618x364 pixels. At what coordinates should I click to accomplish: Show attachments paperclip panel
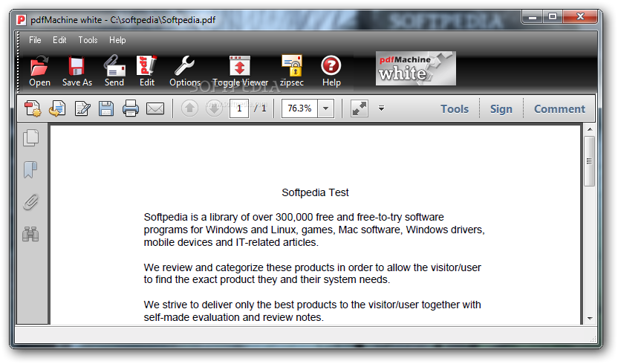[x=30, y=202]
